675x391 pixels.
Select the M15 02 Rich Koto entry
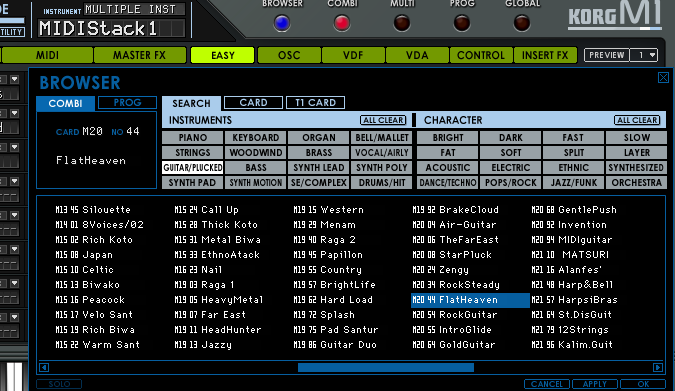click(x=94, y=240)
